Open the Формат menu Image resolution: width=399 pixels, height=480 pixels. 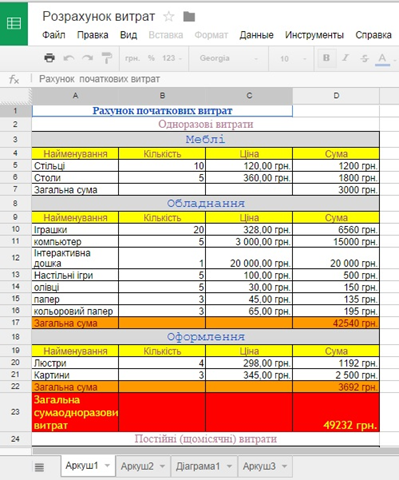[211, 35]
